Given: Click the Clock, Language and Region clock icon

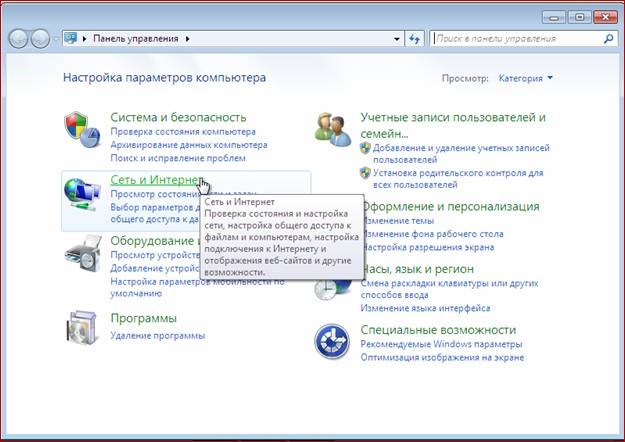Looking at the screenshot, I should (332, 288).
